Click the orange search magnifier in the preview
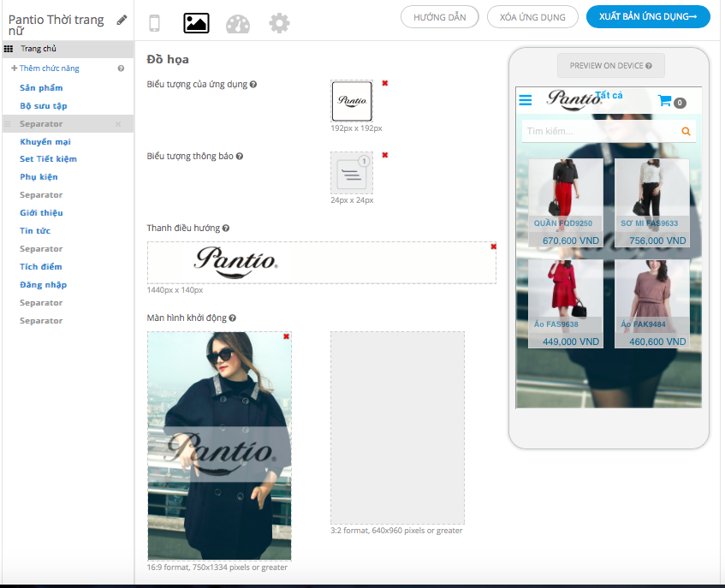Image resolution: width=725 pixels, height=588 pixels. click(686, 131)
